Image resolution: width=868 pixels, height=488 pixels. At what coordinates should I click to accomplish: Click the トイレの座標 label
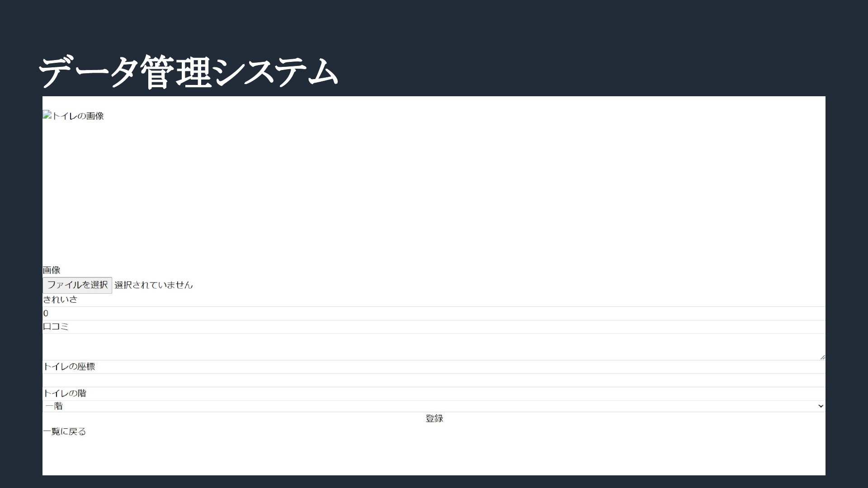[69, 366]
